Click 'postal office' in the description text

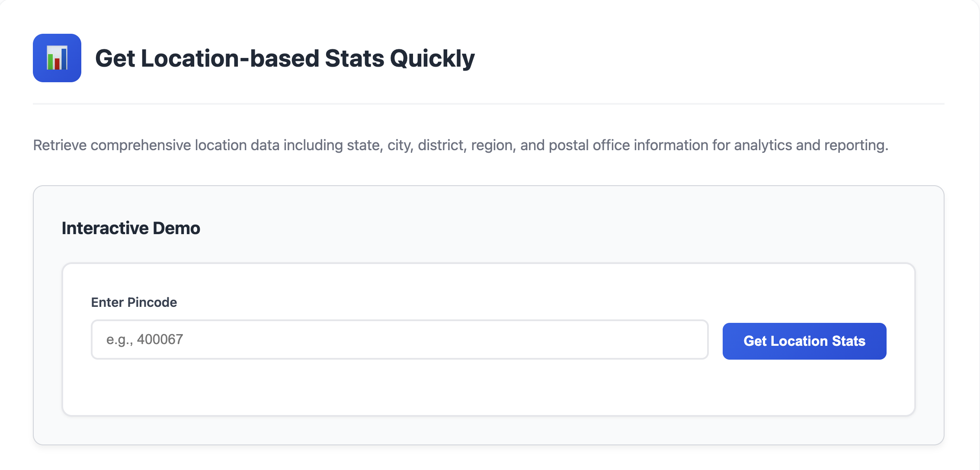590,145
